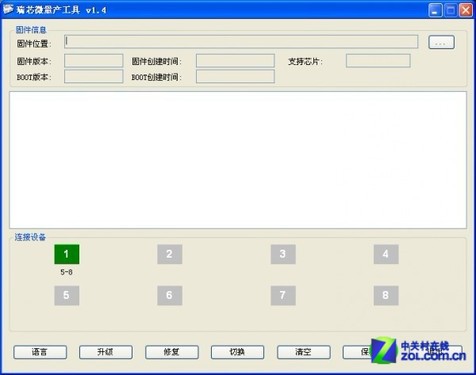Click the "5-8" label under slot 1
The image size is (476, 375).
pos(67,272)
